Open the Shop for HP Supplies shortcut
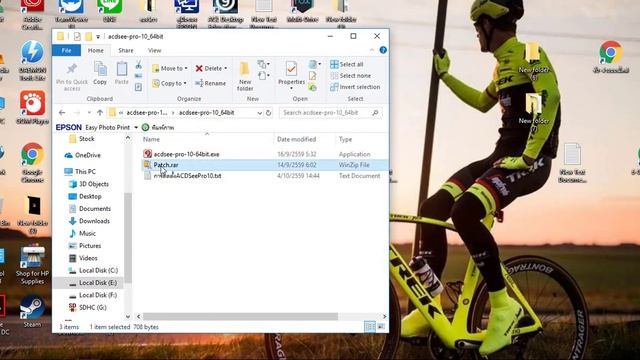Viewport: 640px width, 360px height. point(32,265)
